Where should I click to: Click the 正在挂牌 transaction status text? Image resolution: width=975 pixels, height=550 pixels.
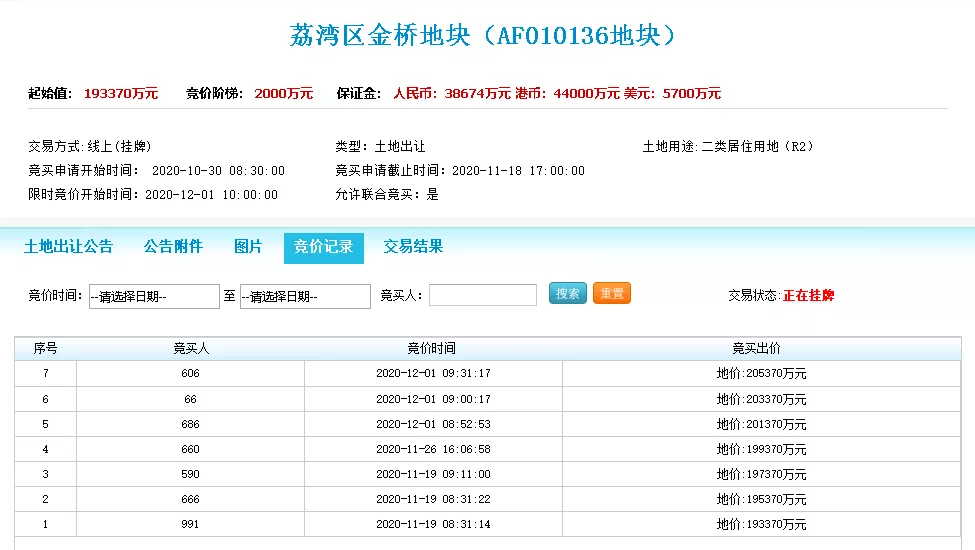808,296
